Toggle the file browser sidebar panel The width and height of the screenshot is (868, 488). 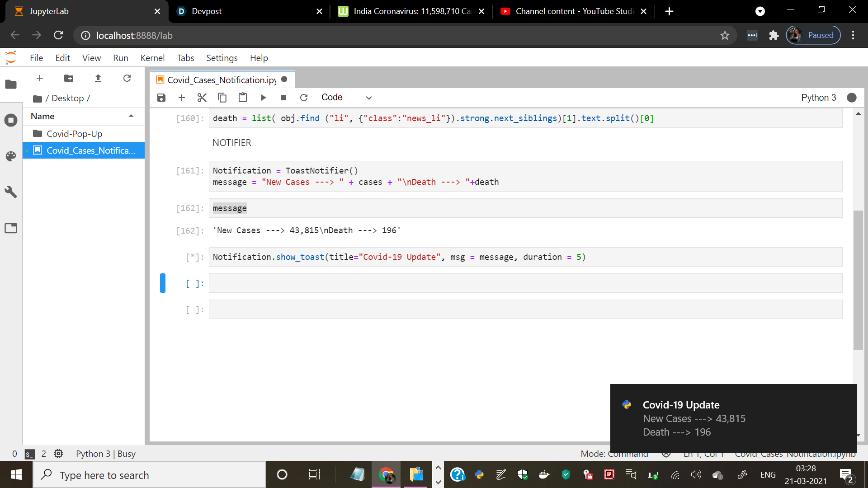coord(11,84)
